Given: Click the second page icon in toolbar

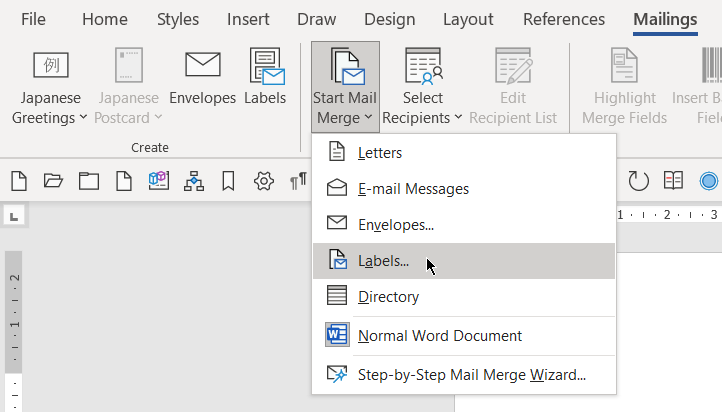Looking at the screenshot, I should click(x=123, y=181).
